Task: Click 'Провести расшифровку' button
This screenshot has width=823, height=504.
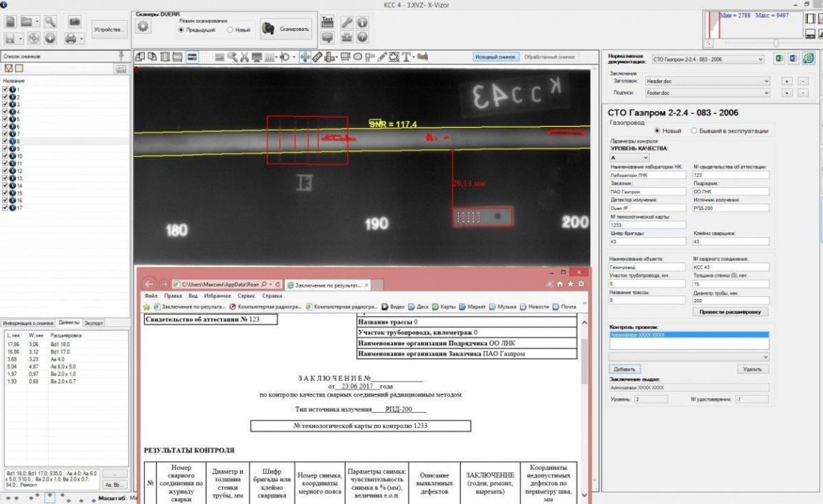Action: click(731, 312)
